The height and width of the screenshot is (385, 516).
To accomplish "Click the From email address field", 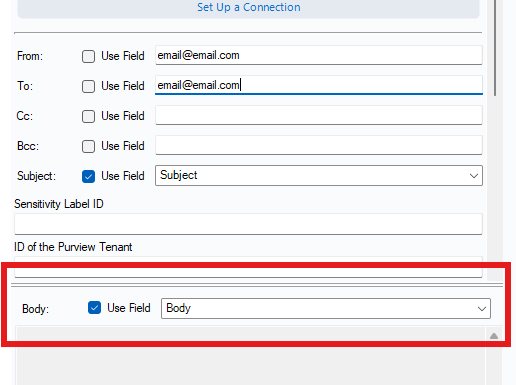I will [319, 55].
